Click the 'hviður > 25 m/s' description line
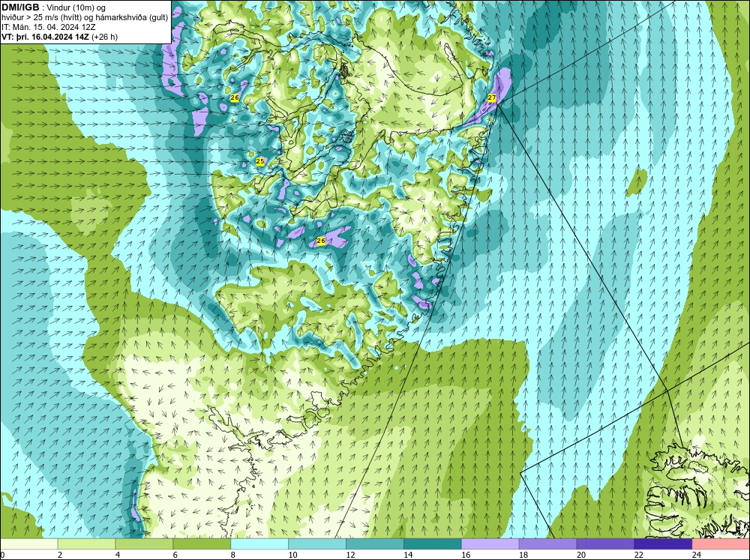 (x=84, y=18)
